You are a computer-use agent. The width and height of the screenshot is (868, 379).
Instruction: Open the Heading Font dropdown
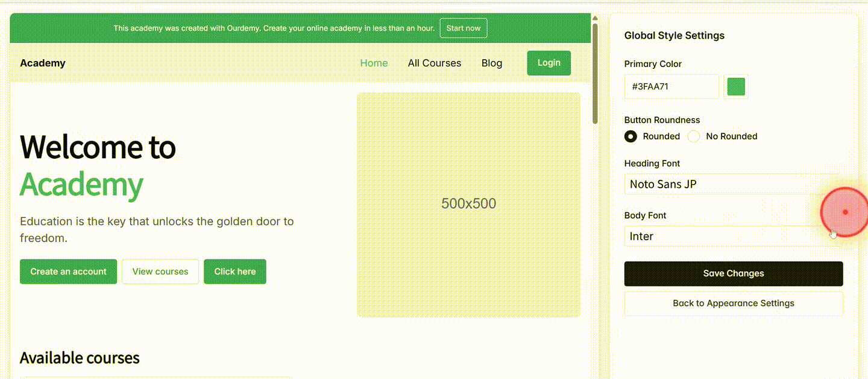pyautogui.click(x=733, y=184)
